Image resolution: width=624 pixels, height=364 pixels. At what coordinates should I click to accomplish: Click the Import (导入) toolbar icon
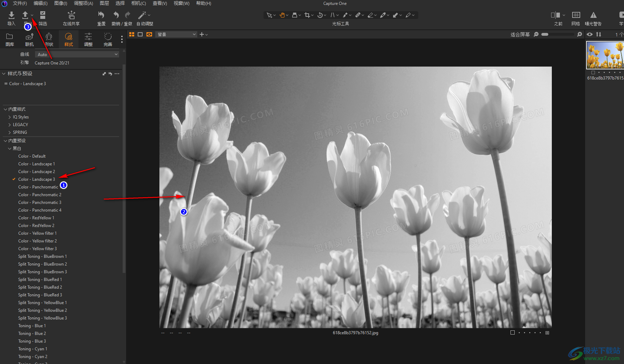coord(11,15)
